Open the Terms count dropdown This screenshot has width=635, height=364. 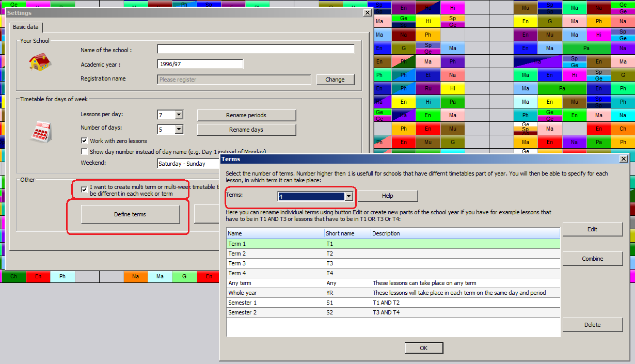click(x=348, y=196)
